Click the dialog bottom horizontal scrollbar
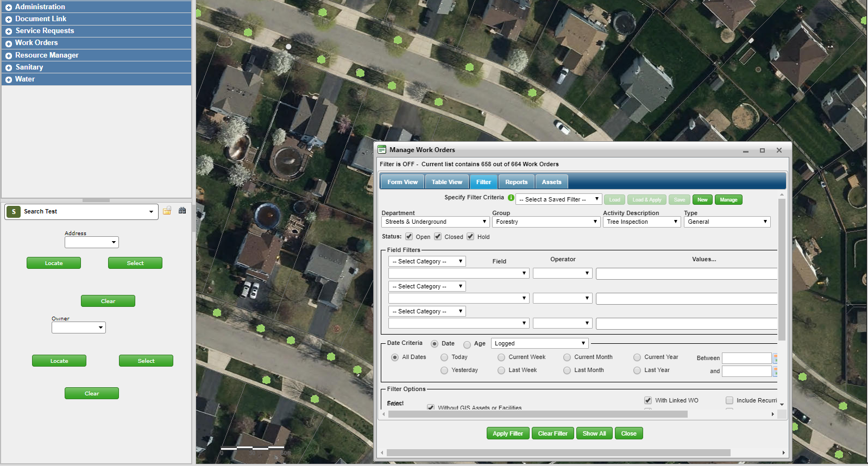The image size is (868, 466). point(558,452)
